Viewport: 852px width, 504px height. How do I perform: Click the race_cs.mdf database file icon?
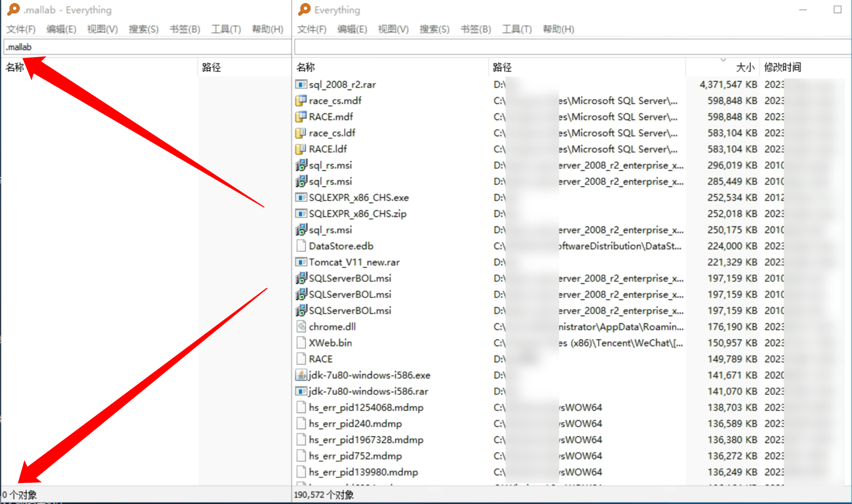click(x=301, y=100)
